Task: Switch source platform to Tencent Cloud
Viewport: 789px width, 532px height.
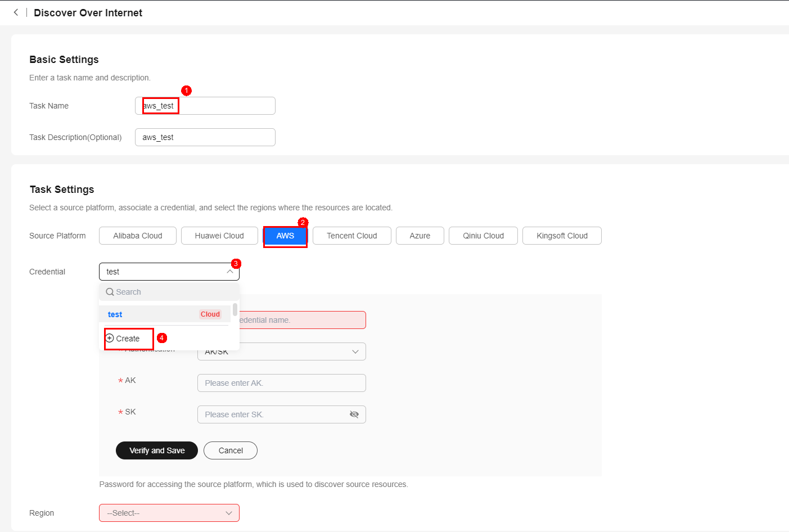Action: pyautogui.click(x=351, y=236)
